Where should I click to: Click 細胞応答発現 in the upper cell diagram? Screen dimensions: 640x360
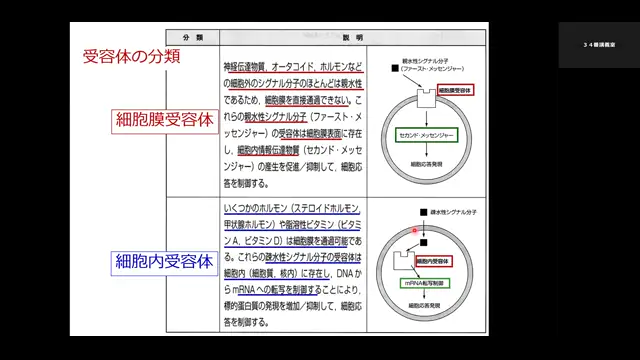click(x=426, y=164)
